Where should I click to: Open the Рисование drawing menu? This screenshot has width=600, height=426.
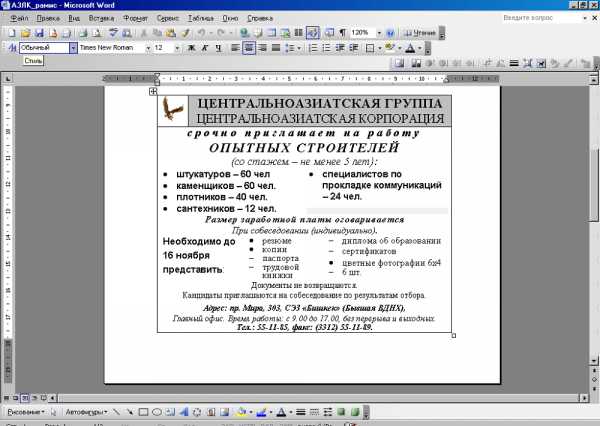26,412
